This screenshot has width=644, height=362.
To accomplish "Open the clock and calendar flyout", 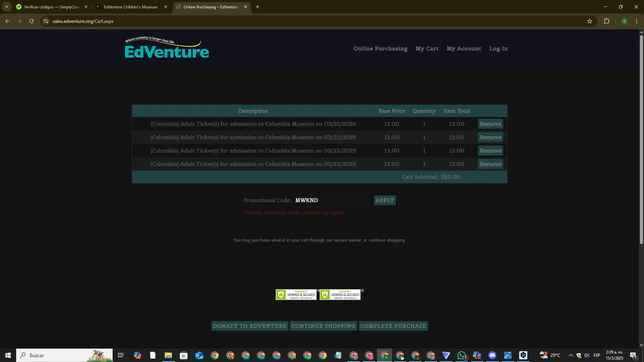I will coord(614,355).
